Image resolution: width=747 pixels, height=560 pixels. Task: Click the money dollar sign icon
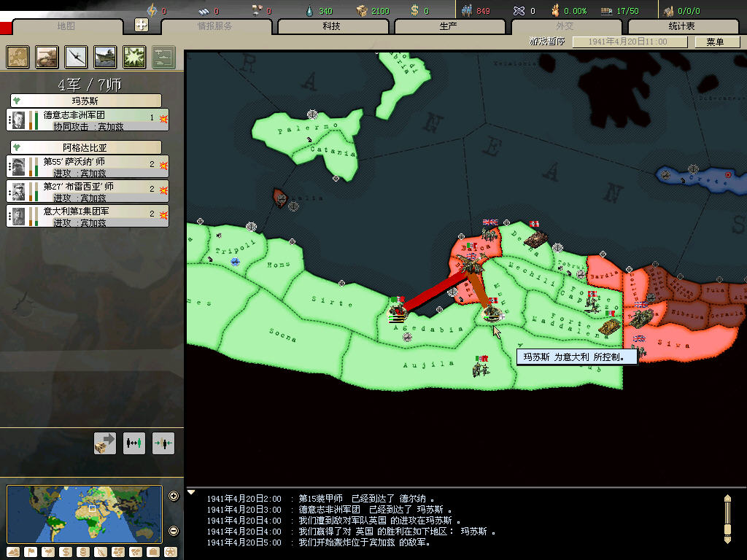414,10
